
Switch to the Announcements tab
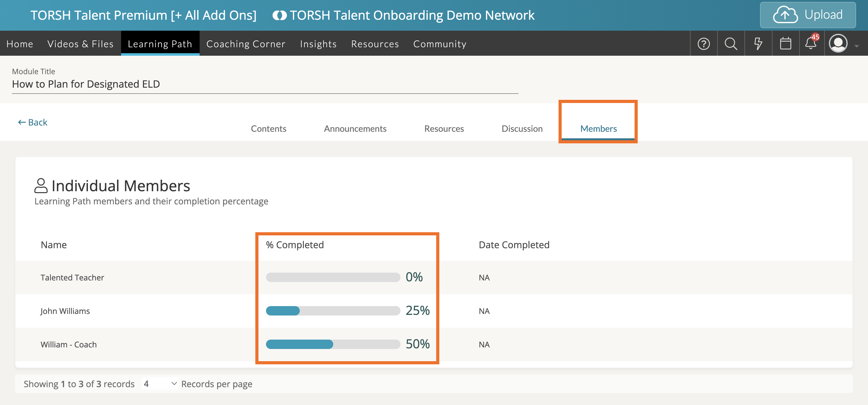click(x=355, y=129)
